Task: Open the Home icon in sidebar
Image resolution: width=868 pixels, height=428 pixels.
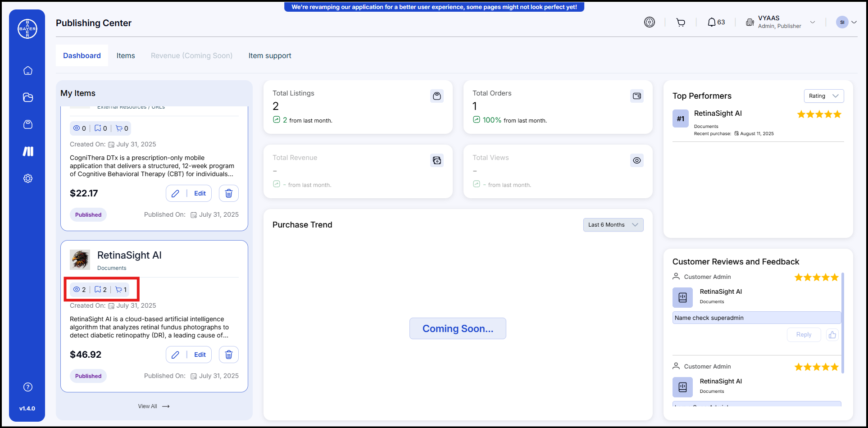Action: click(28, 71)
